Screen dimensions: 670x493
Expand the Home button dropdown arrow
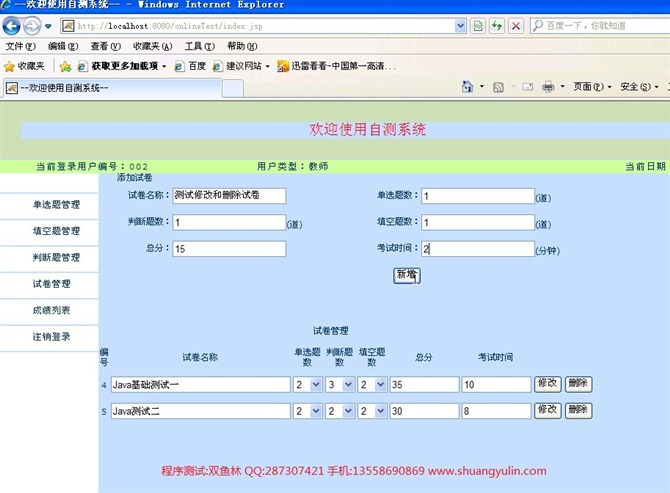(x=482, y=87)
